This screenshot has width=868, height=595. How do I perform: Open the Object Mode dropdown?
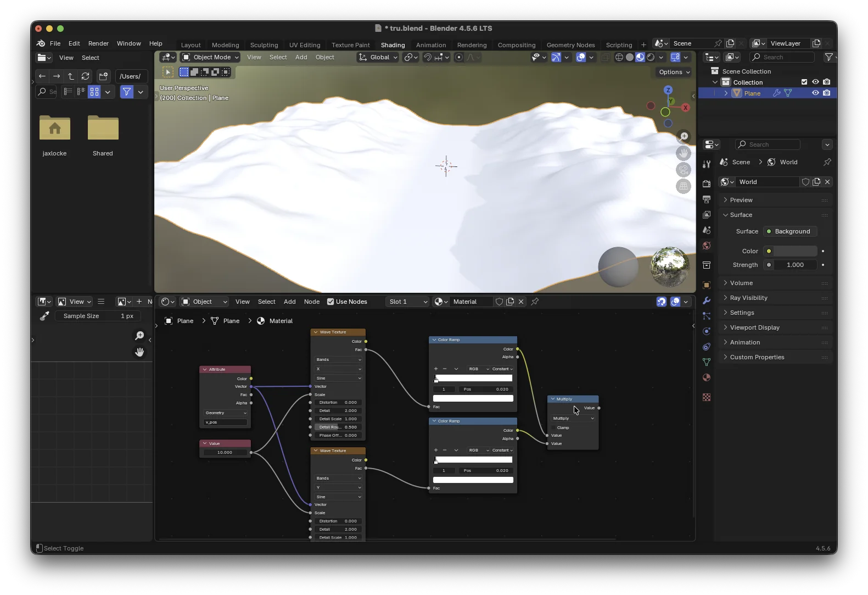pos(211,57)
